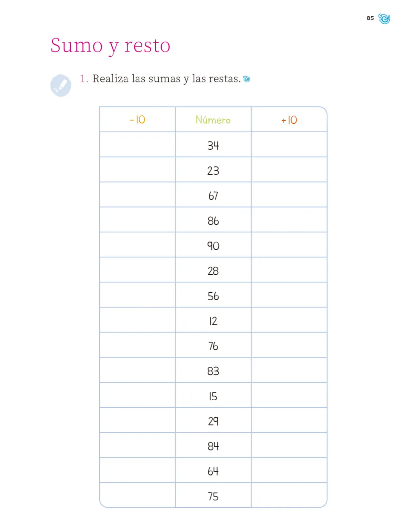Image resolution: width=404 pixels, height=532 pixels.
Task: Click the 'Número' column header
Action: tap(213, 119)
